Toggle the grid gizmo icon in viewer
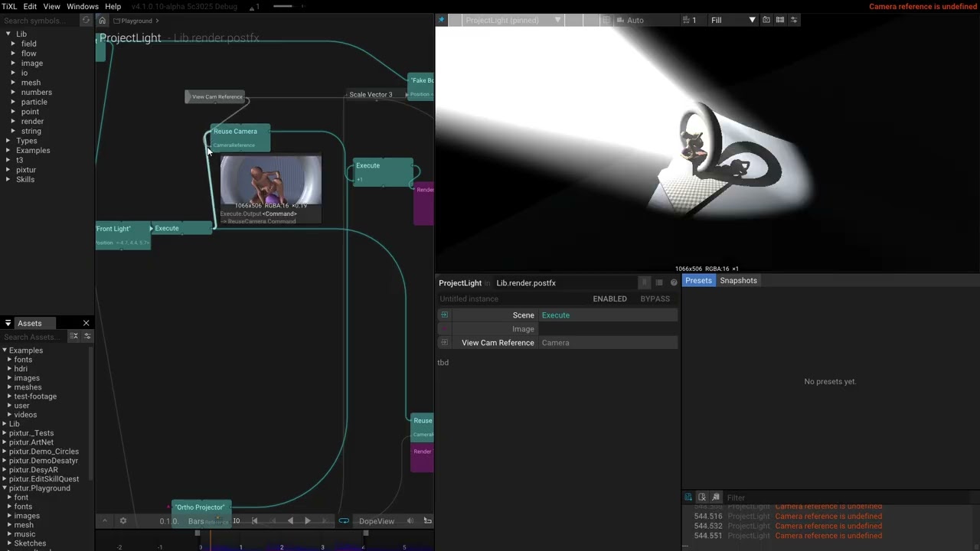980x551 pixels. 606,20
